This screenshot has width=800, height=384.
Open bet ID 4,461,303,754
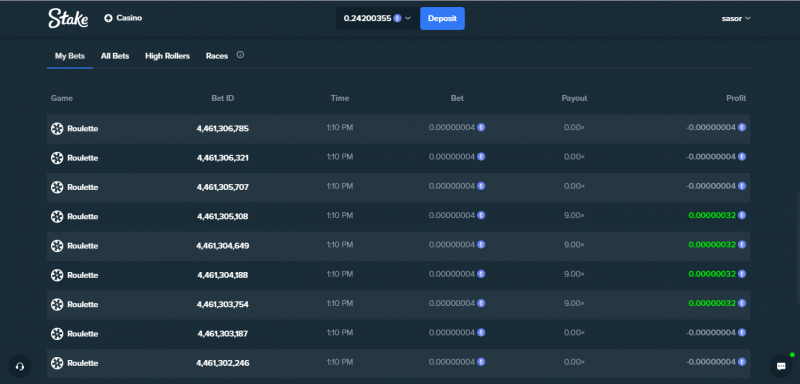pyautogui.click(x=222, y=304)
